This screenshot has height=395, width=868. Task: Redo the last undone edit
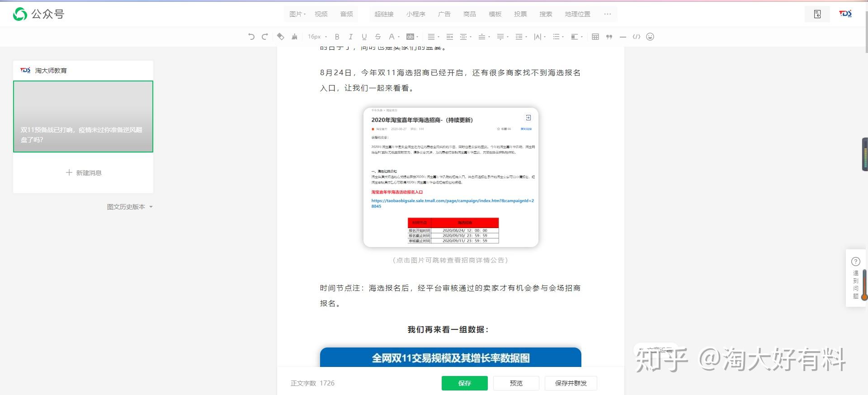(265, 37)
